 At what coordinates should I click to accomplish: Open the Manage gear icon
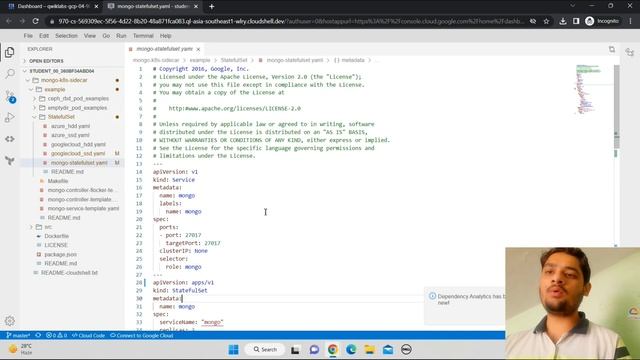point(10,321)
